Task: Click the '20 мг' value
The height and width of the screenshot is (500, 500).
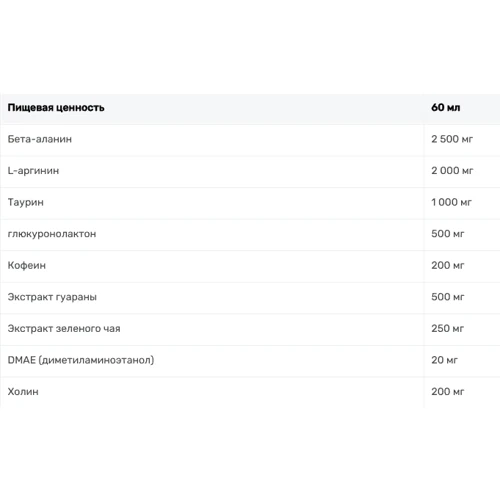Action: coord(444,360)
